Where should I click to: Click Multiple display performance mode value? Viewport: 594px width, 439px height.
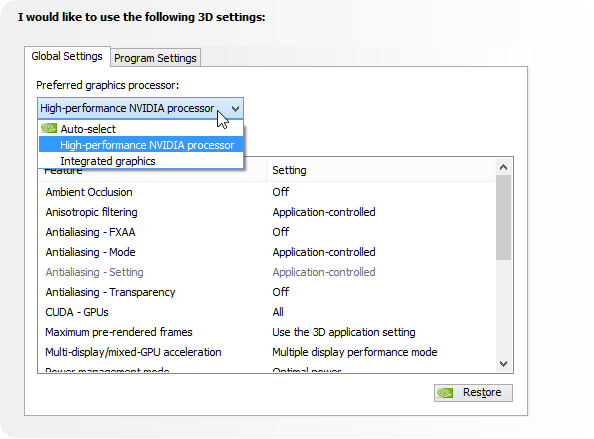coord(355,352)
